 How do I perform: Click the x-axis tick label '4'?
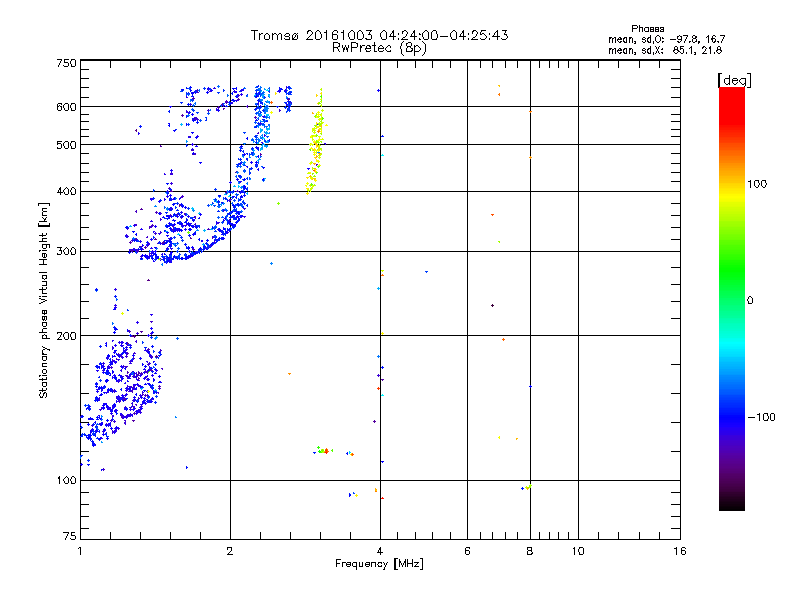point(380,551)
